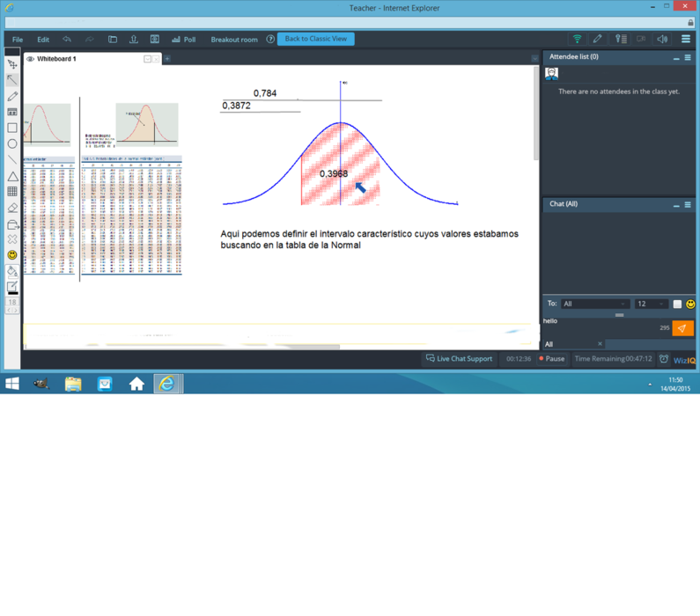The image size is (700, 616).
Task: Toggle the webcam video icon
Action: point(641,39)
